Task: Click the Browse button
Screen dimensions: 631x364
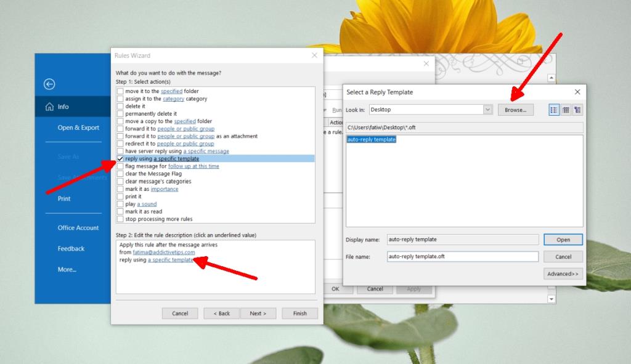Action: point(516,110)
